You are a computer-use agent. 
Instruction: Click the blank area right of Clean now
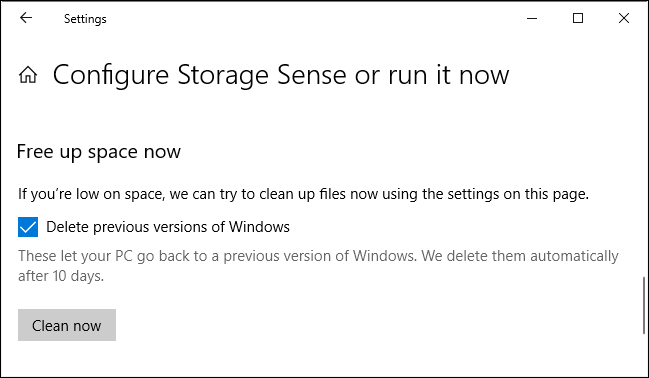tap(373, 325)
